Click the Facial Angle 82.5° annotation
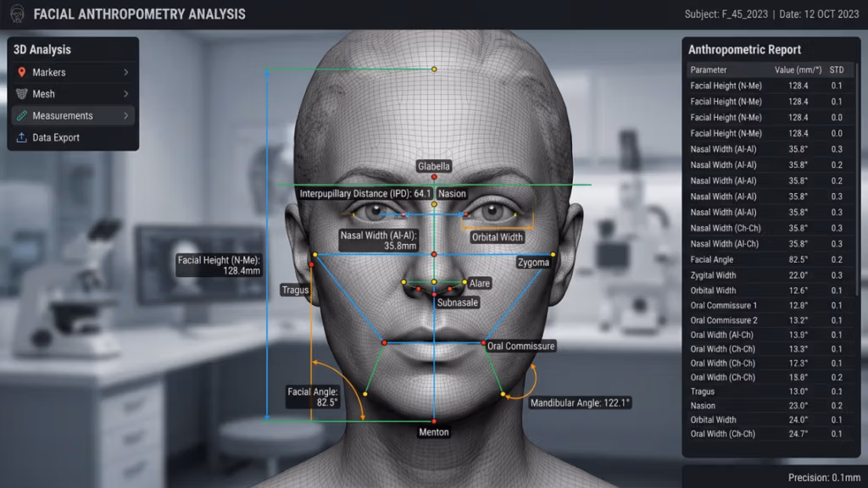 [x=313, y=396]
